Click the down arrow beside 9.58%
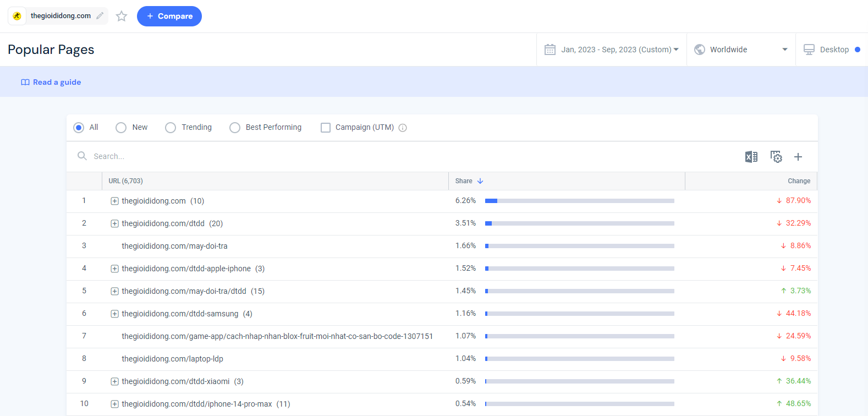This screenshot has height=416, width=868. [x=783, y=359]
